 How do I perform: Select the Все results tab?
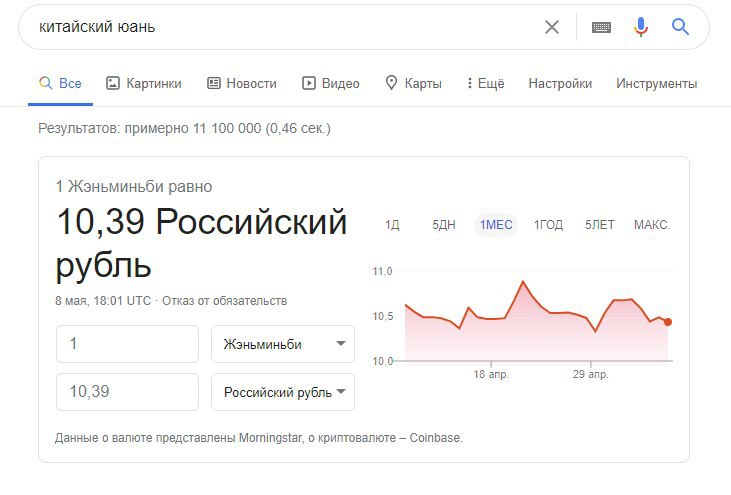coord(60,83)
